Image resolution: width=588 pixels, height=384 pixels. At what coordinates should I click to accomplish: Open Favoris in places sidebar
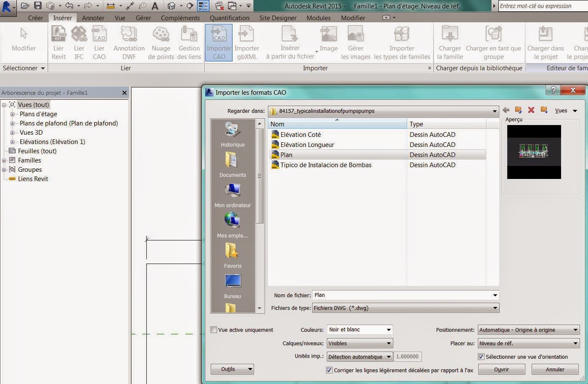[233, 256]
